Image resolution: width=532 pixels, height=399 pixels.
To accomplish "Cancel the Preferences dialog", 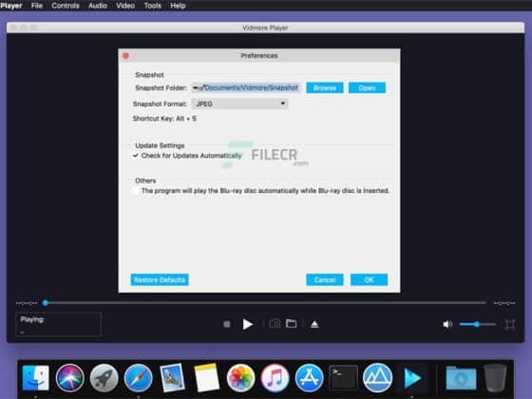I will click(325, 280).
